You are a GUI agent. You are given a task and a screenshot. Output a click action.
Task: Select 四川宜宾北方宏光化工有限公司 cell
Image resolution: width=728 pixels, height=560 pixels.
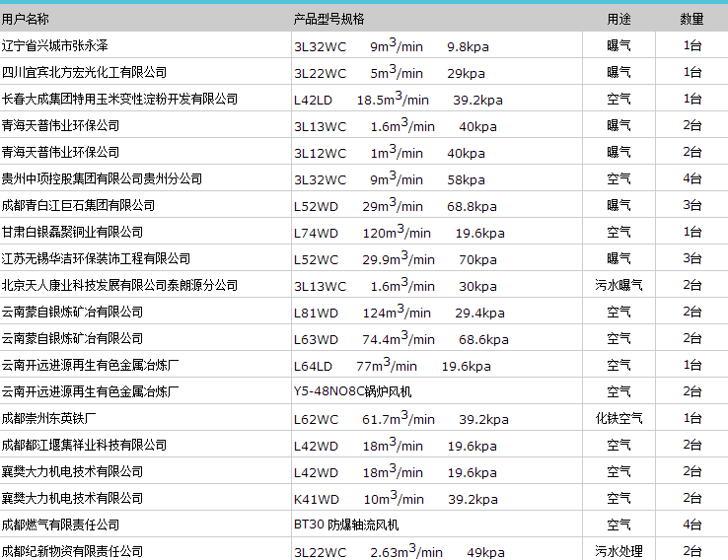pos(84,72)
